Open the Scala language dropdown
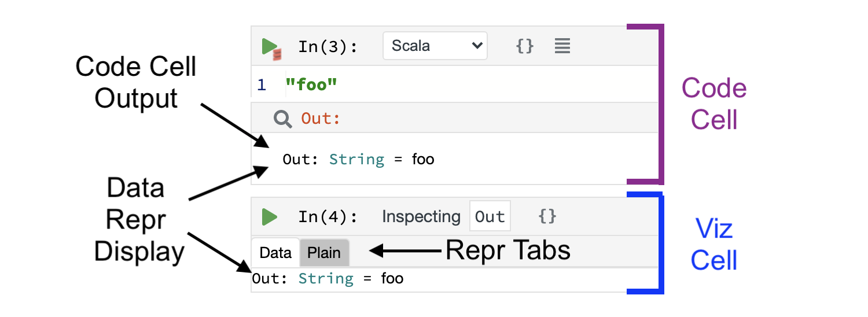The height and width of the screenshot is (317, 868). pyautogui.click(x=435, y=46)
